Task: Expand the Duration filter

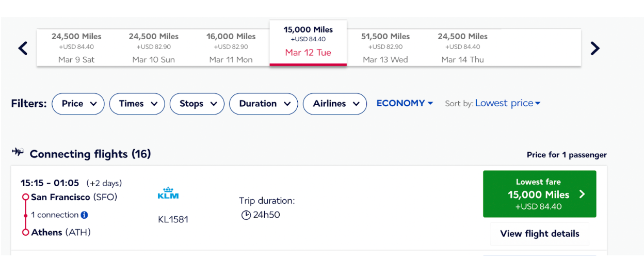Action: tap(264, 104)
